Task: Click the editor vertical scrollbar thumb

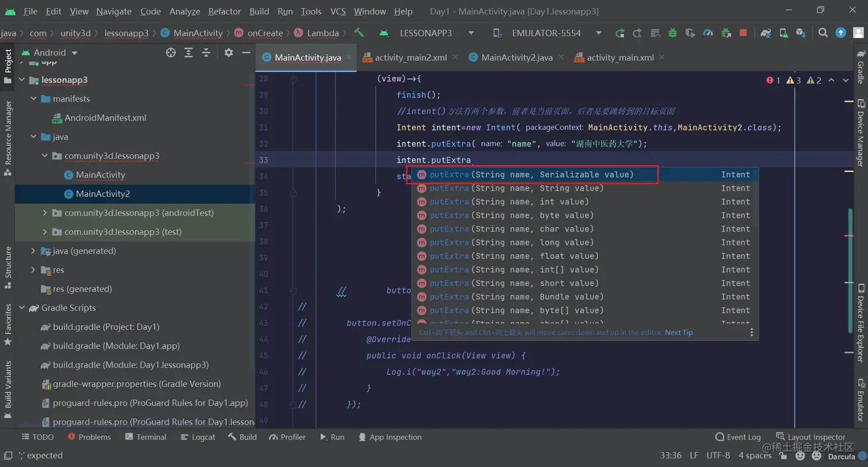Action: (850, 270)
